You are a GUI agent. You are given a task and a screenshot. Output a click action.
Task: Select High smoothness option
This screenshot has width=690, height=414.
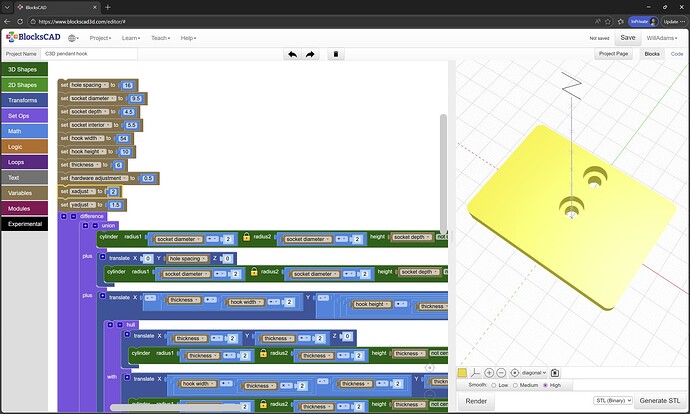[546, 385]
